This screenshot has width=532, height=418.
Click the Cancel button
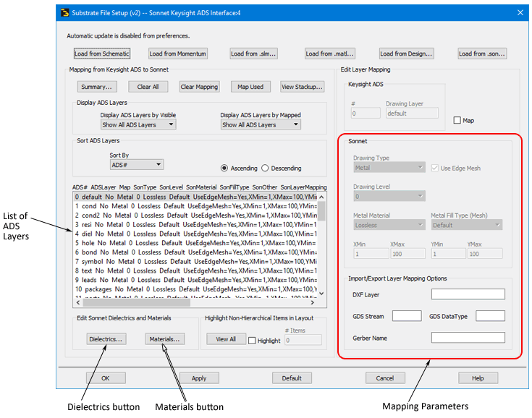[385, 378]
